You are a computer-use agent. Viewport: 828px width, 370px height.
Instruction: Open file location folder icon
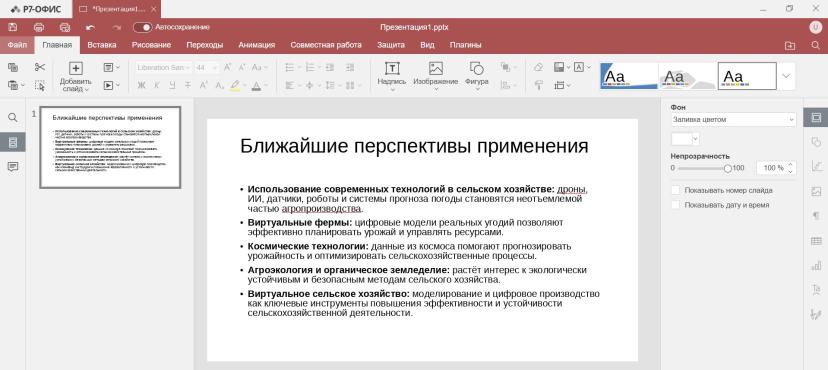click(x=789, y=45)
